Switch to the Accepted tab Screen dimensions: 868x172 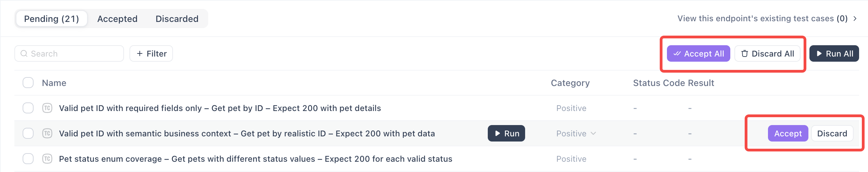pyautogui.click(x=117, y=19)
